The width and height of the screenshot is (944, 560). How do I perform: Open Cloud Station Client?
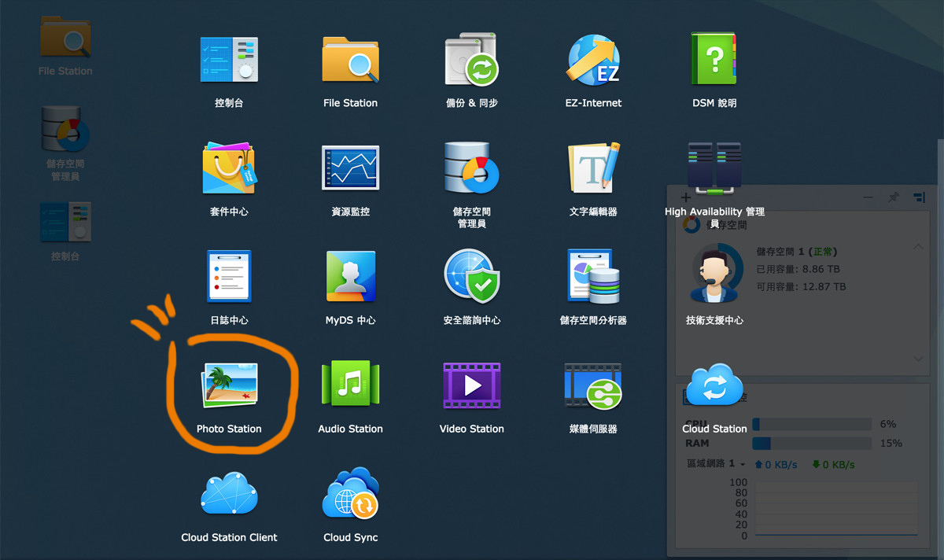pos(229,494)
